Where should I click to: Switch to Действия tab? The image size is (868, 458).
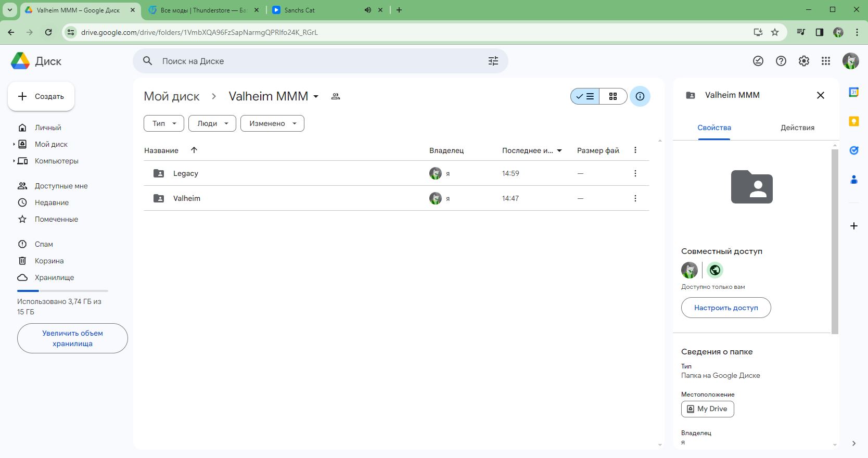[797, 128]
